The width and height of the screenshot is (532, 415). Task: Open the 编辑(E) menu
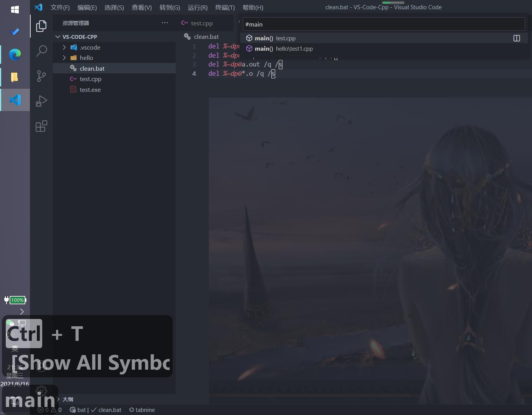pyautogui.click(x=87, y=7)
